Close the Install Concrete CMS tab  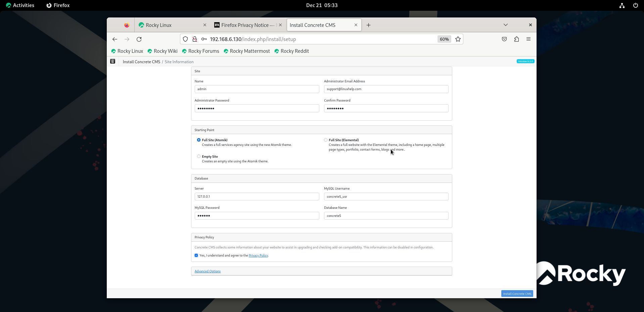click(x=356, y=25)
